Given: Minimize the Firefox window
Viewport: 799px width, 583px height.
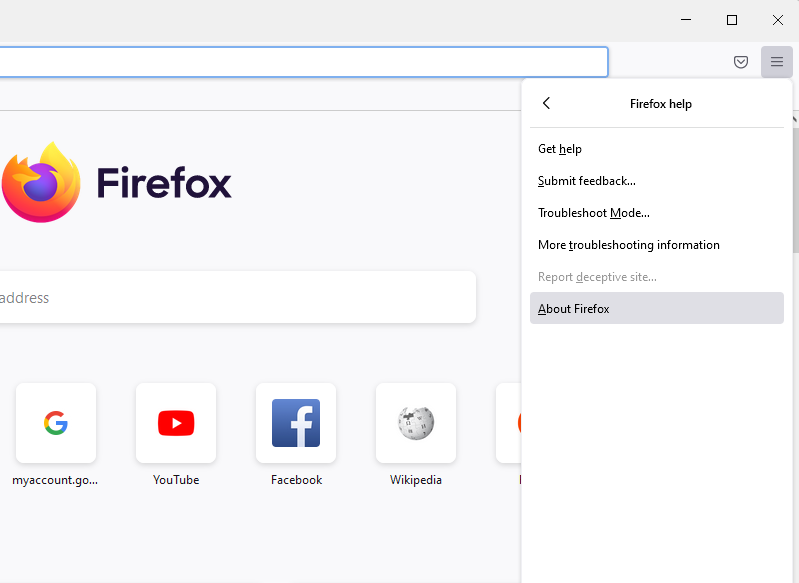Looking at the screenshot, I should click(686, 20).
